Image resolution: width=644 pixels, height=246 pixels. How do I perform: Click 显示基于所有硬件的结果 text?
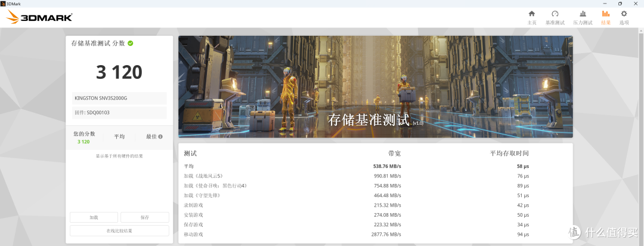tap(119, 156)
